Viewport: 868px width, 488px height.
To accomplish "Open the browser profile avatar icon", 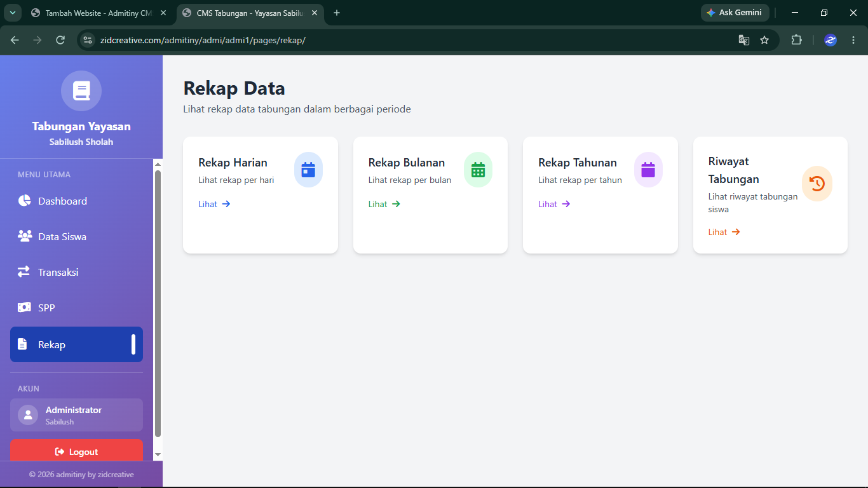I will tap(831, 40).
